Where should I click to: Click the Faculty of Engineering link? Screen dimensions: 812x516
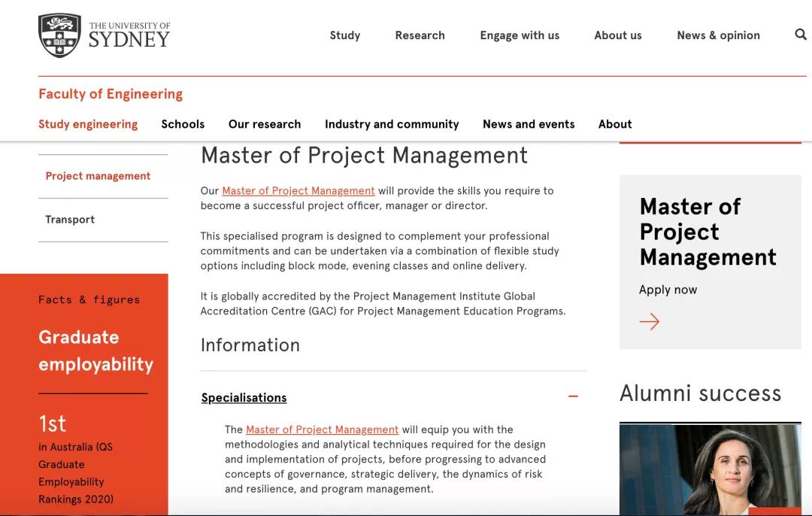(111, 94)
